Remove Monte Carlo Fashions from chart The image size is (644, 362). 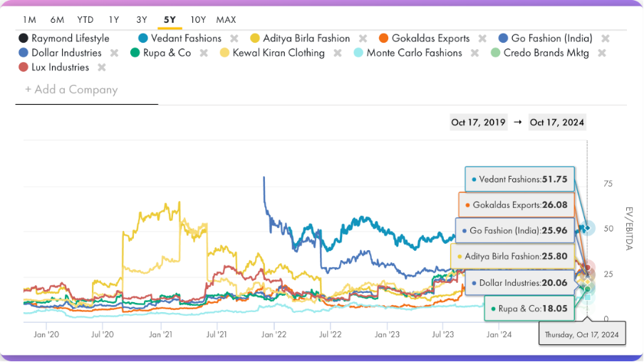point(474,53)
